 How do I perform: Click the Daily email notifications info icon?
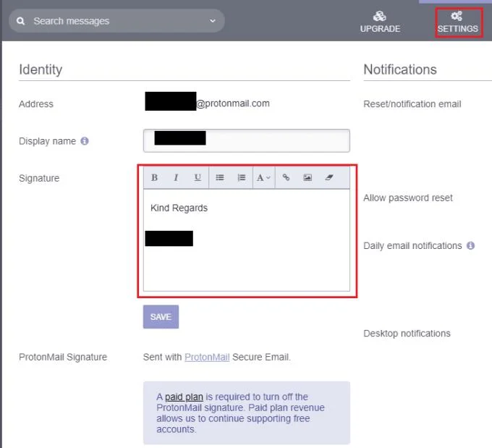point(470,245)
